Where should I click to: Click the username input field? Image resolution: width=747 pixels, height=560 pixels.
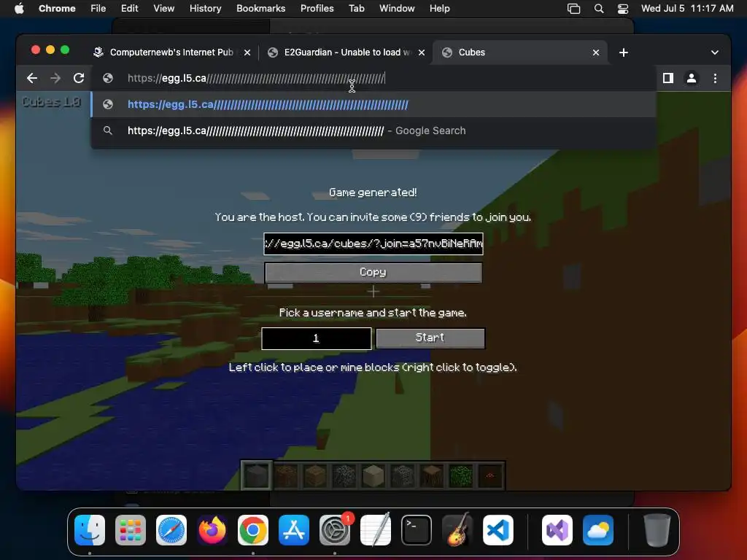tap(317, 338)
